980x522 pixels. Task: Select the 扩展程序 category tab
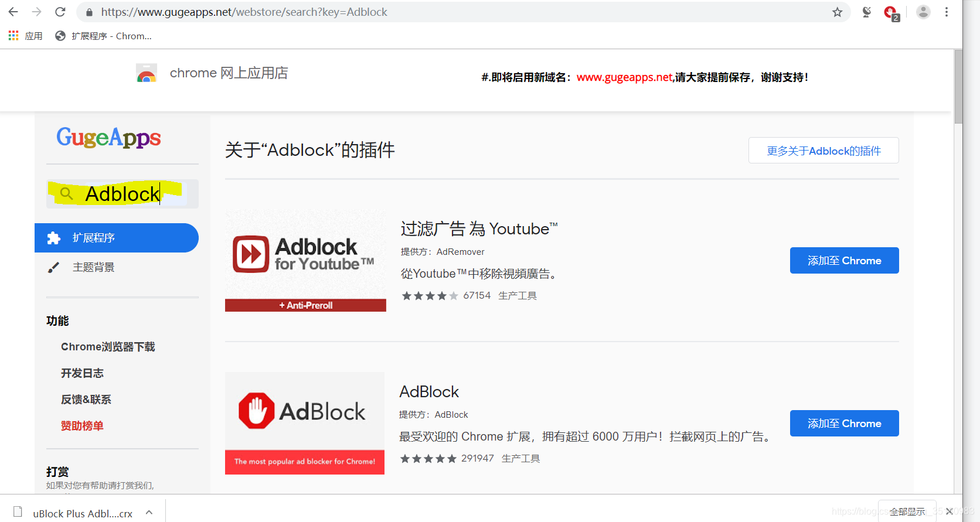117,238
